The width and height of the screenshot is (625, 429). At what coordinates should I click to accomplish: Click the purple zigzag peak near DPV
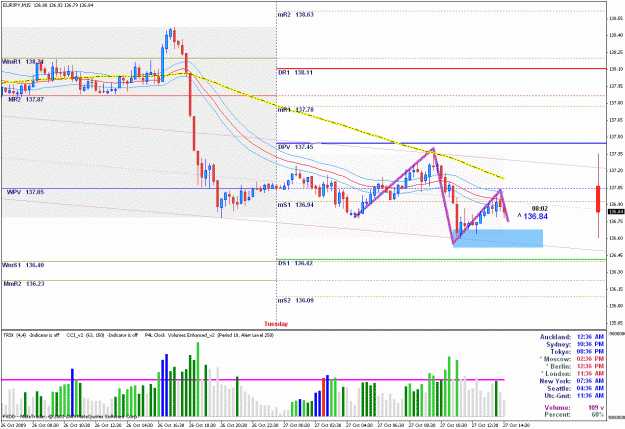click(433, 150)
